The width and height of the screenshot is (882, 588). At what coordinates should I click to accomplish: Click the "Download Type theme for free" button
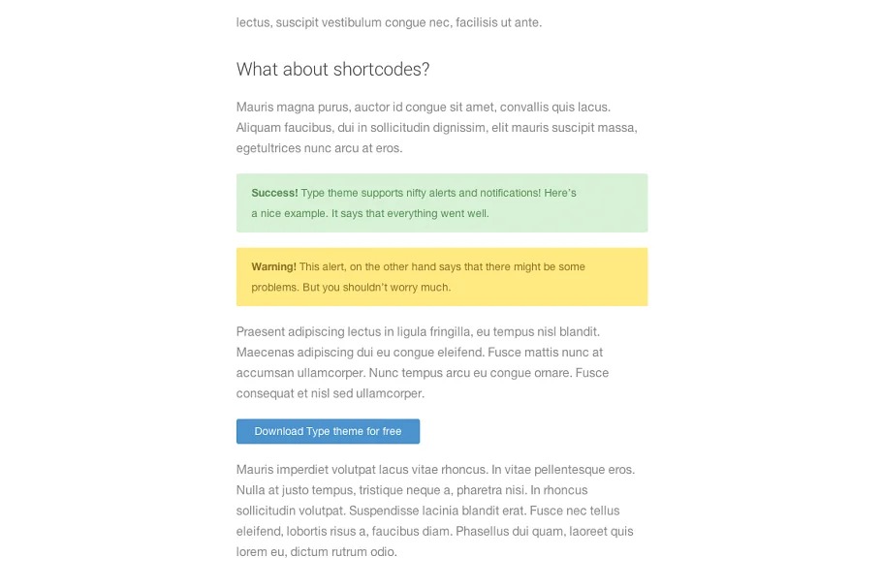328,432
